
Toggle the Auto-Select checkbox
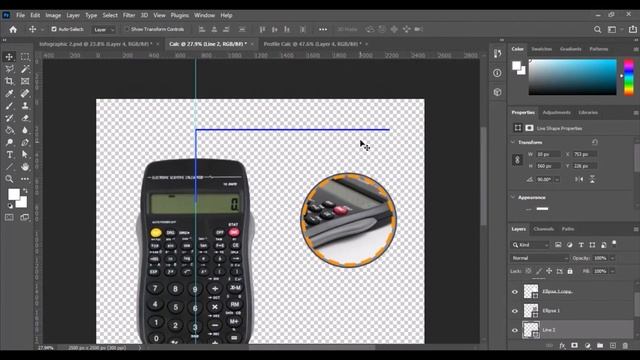[54, 29]
